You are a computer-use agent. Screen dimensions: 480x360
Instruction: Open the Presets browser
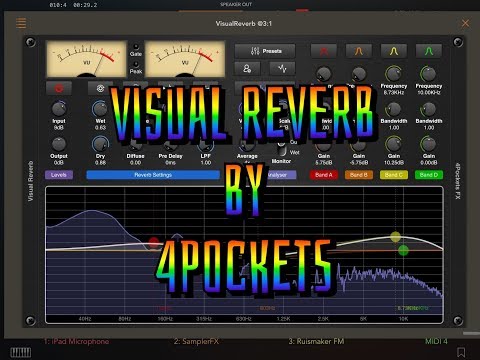[x=265, y=51]
